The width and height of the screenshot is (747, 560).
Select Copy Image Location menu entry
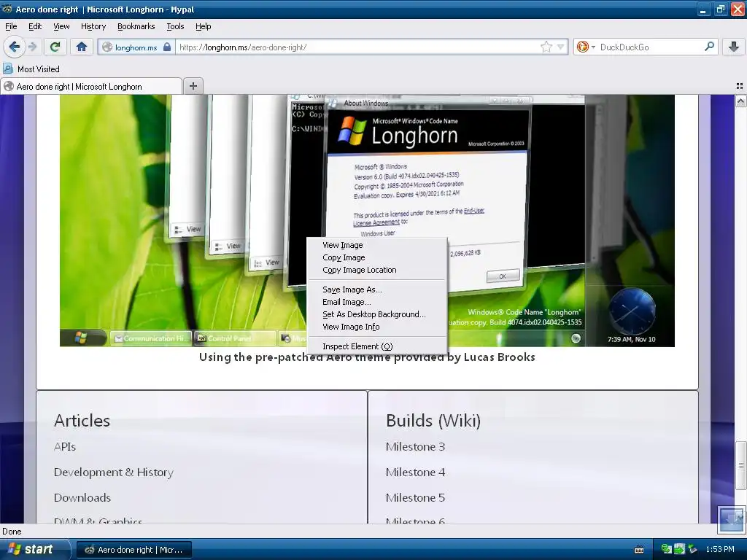pyautogui.click(x=377, y=270)
